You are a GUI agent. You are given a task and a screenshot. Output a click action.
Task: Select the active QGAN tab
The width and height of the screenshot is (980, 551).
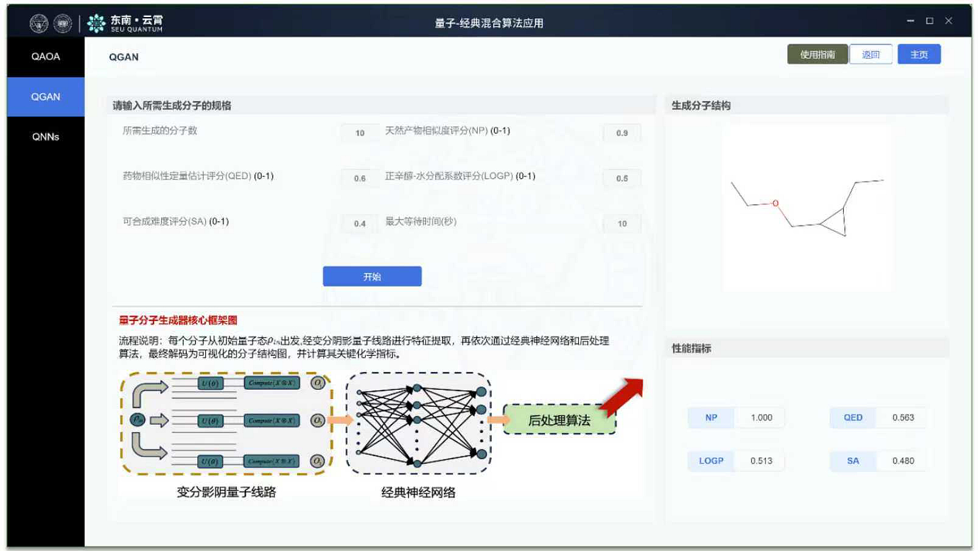45,96
